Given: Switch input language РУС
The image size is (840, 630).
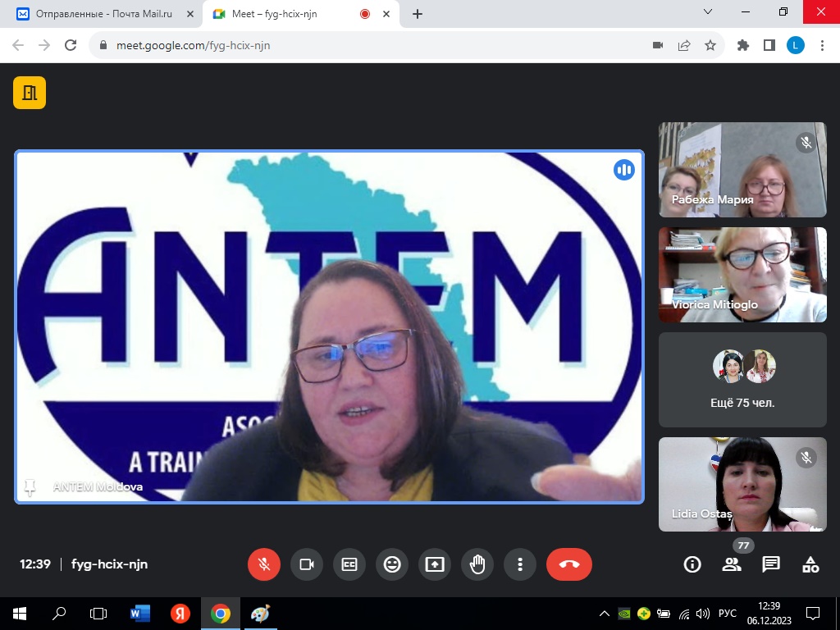Looking at the screenshot, I should point(727,614).
